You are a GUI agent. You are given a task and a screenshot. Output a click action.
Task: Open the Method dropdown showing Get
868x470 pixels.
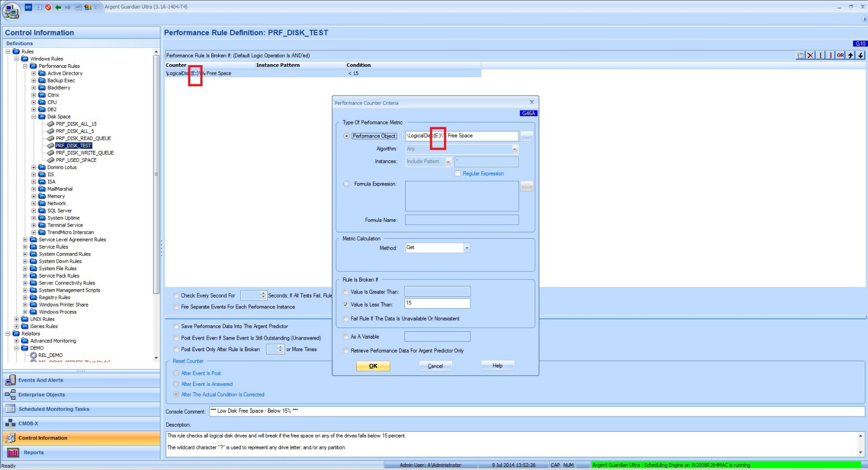click(467, 248)
